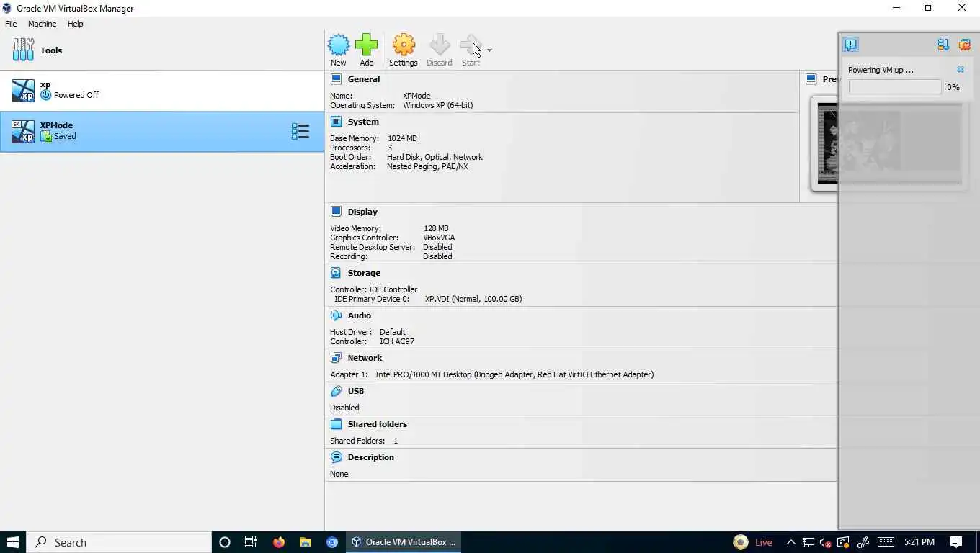980x553 pixels.
Task: Click the Windows XP (64-bit) value
Action: [437, 105]
